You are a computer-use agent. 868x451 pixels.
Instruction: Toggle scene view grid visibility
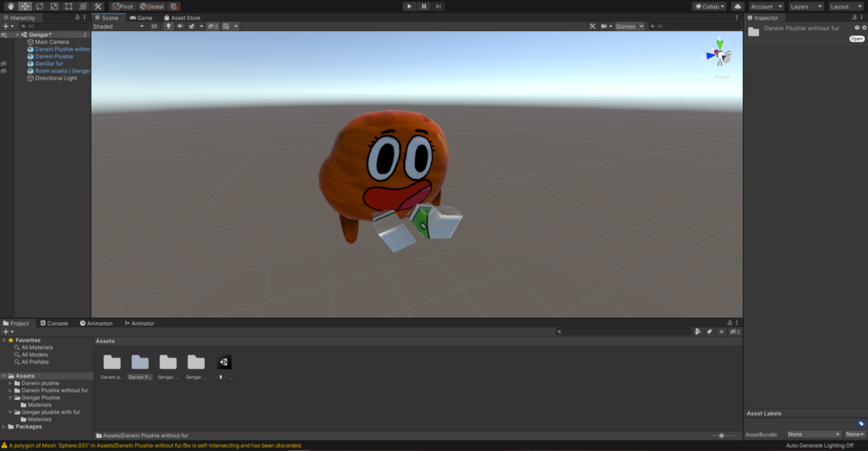point(226,26)
